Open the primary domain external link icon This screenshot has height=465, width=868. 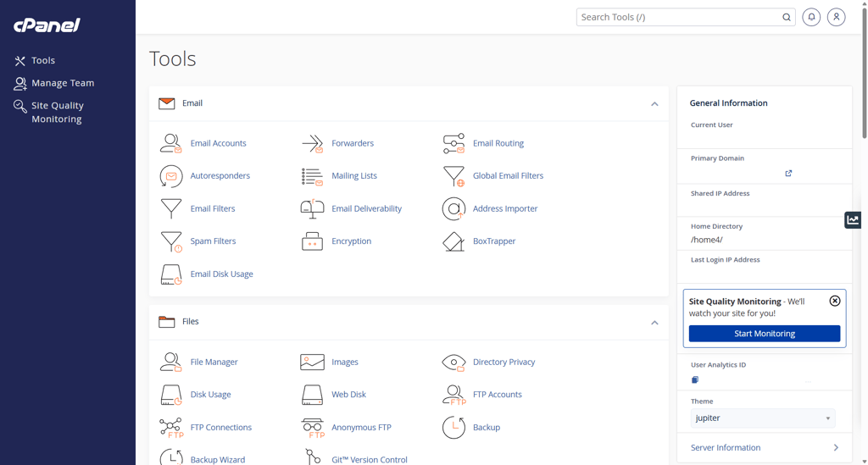click(788, 174)
